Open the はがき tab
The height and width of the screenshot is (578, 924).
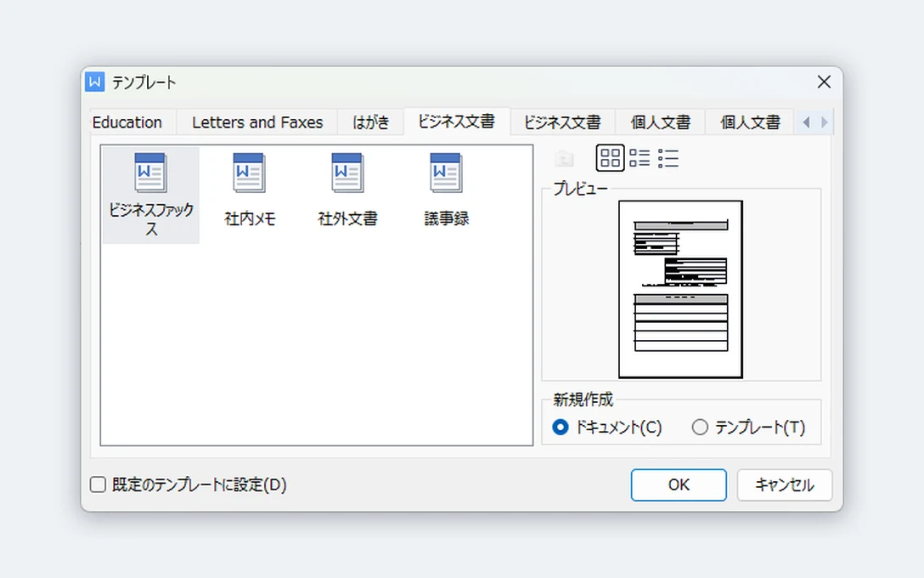pos(370,122)
